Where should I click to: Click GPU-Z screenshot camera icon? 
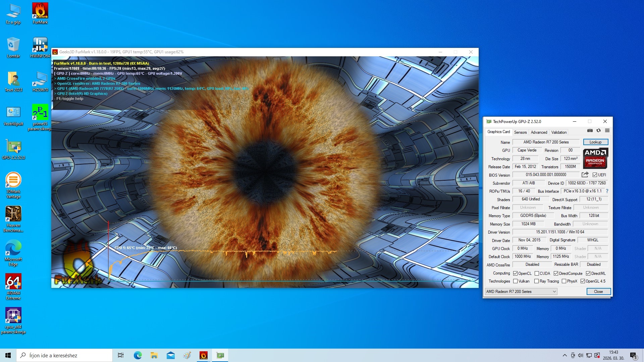click(590, 130)
